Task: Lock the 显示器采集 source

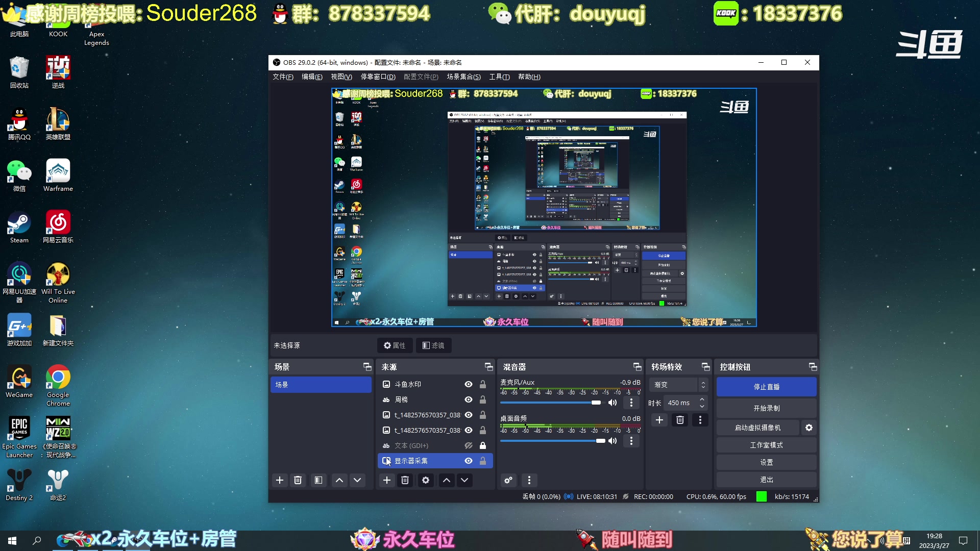Action: (x=483, y=461)
